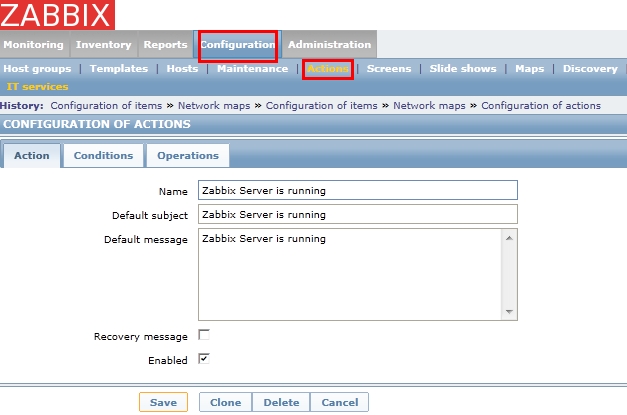This screenshot has width=627, height=415.
Task: Open the Reports menu
Action: (x=166, y=44)
